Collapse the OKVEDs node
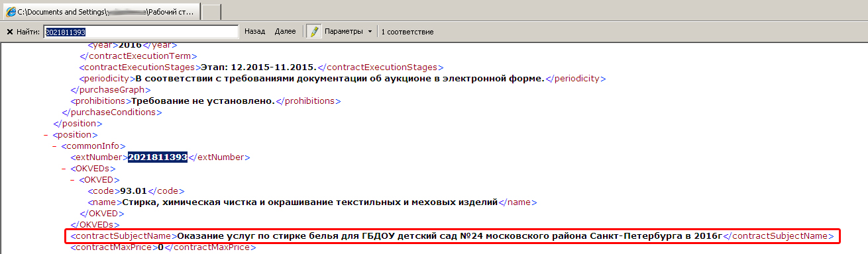Screen dimensions: 868x254 [63, 169]
